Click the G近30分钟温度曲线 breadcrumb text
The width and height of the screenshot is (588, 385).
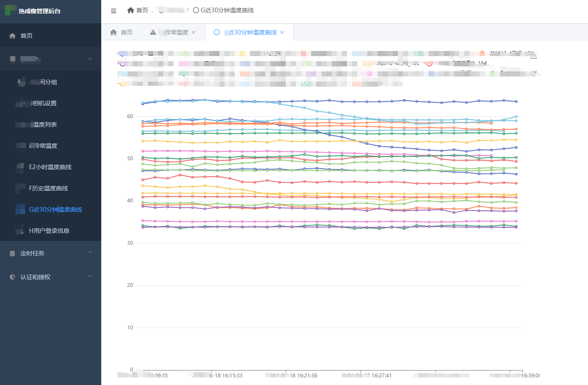(227, 10)
